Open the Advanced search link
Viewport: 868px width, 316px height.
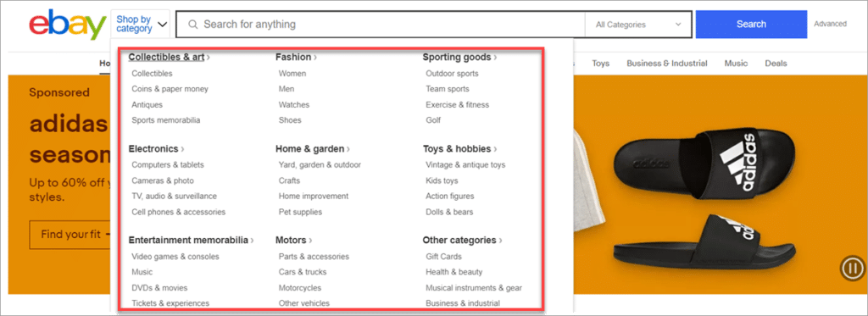pyautogui.click(x=830, y=24)
